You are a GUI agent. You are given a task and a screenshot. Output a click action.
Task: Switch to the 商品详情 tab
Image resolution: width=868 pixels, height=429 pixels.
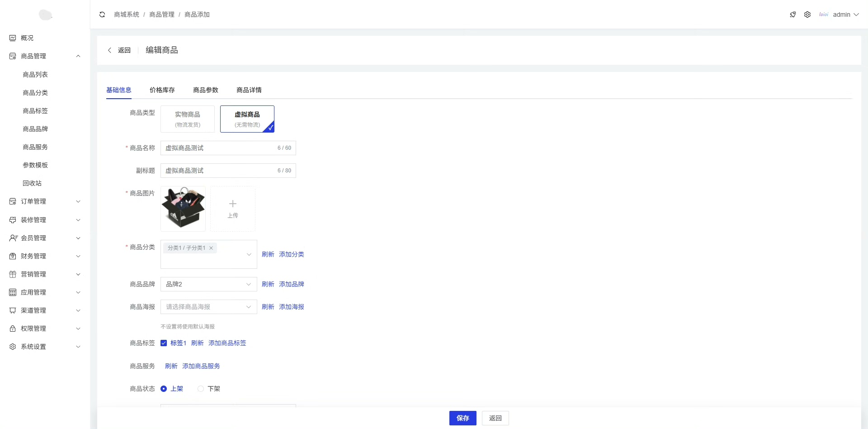[249, 90]
